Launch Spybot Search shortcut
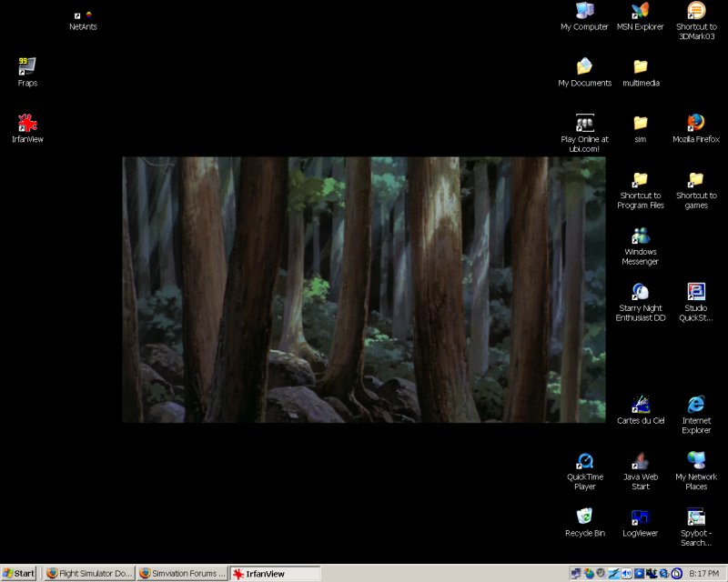The width and height of the screenshot is (728, 582). (x=696, y=517)
